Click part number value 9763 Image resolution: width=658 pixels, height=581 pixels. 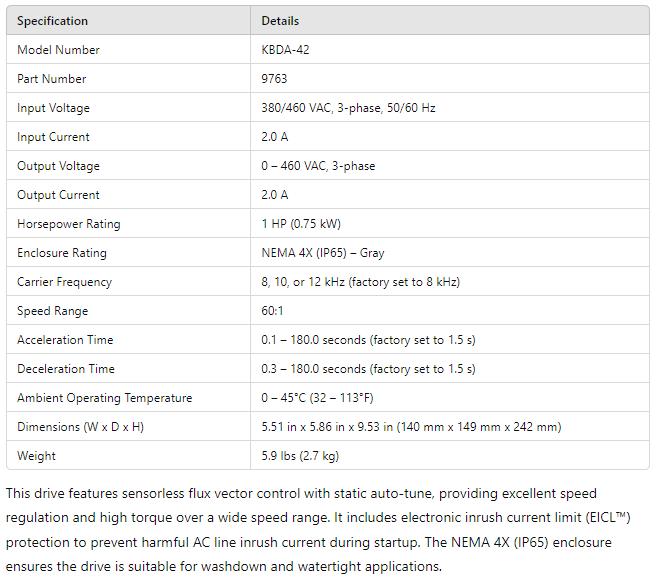(x=274, y=79)
